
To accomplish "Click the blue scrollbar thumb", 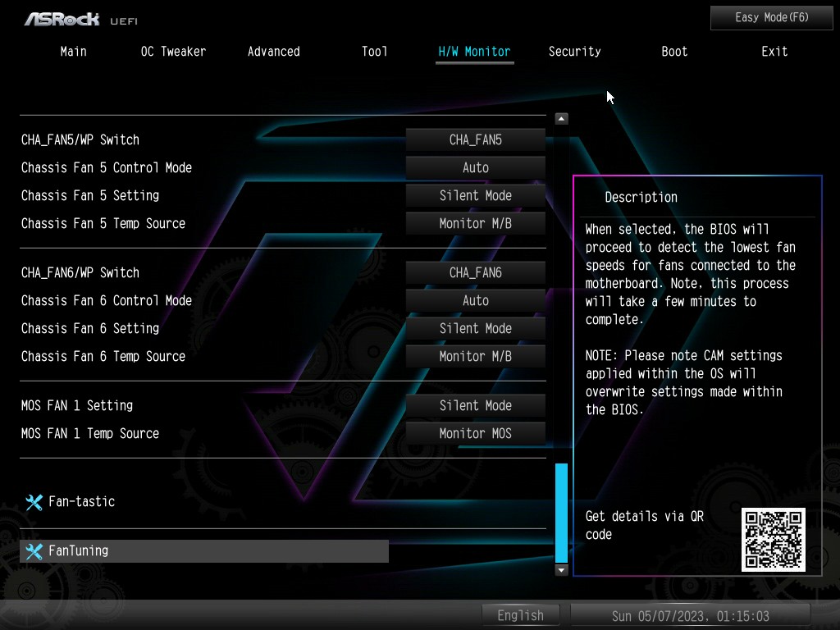I will (x=561, y=512).
